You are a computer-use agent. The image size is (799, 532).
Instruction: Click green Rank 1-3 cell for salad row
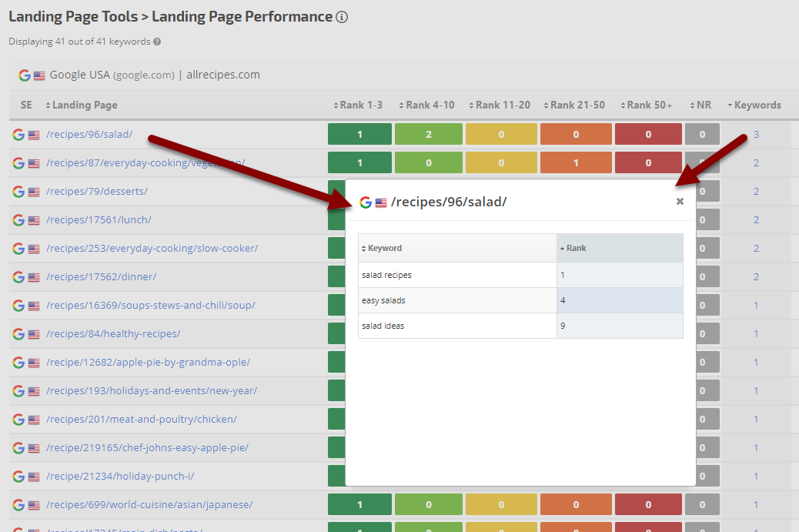point(359,135)
